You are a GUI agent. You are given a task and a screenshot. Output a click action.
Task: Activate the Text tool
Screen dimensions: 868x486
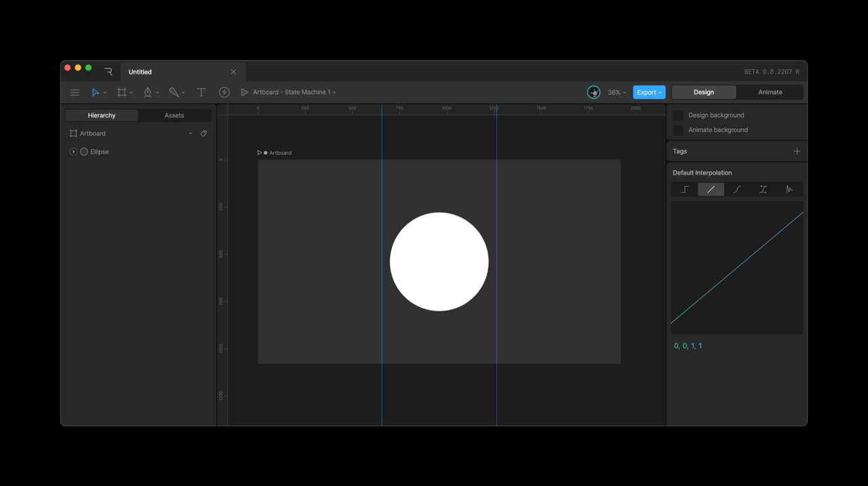click(201, 92)
